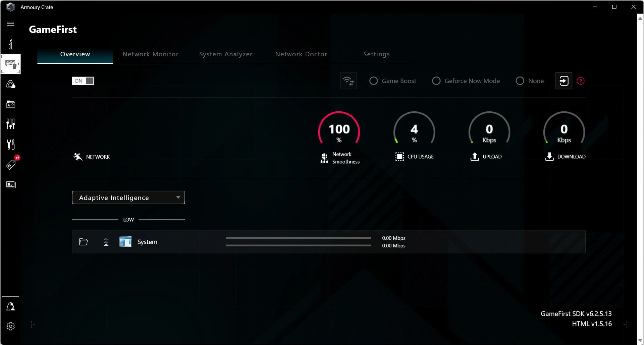Click the Upload arrow icon
This screenshot has height=345, width=644.
click(475, 157)
